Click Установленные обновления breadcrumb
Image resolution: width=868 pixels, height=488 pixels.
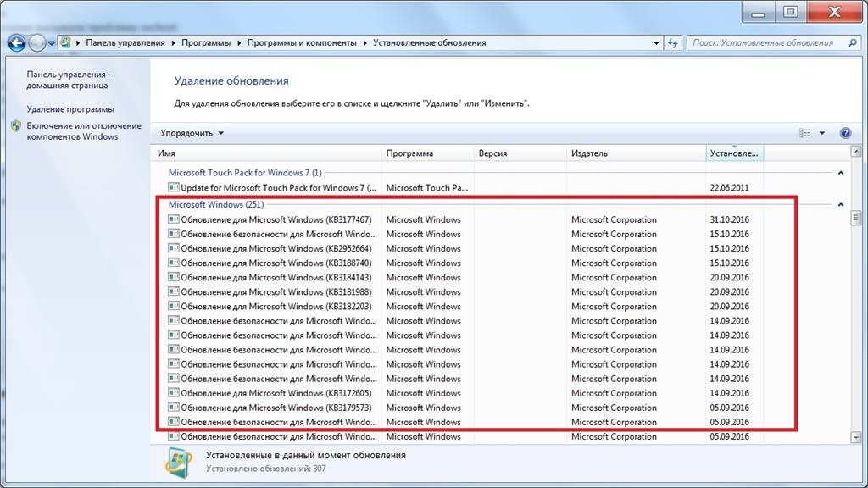(x=430, y=42)
